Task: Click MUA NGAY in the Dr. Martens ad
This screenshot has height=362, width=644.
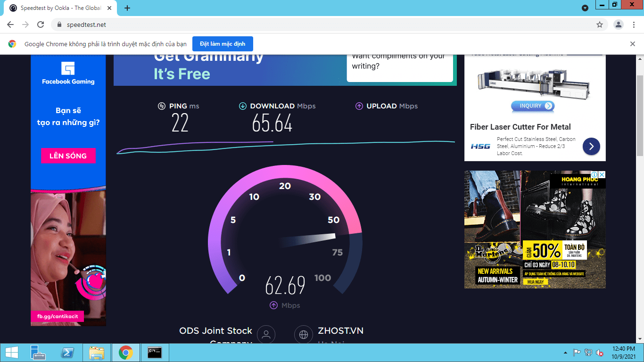Action: pos(535,281)
